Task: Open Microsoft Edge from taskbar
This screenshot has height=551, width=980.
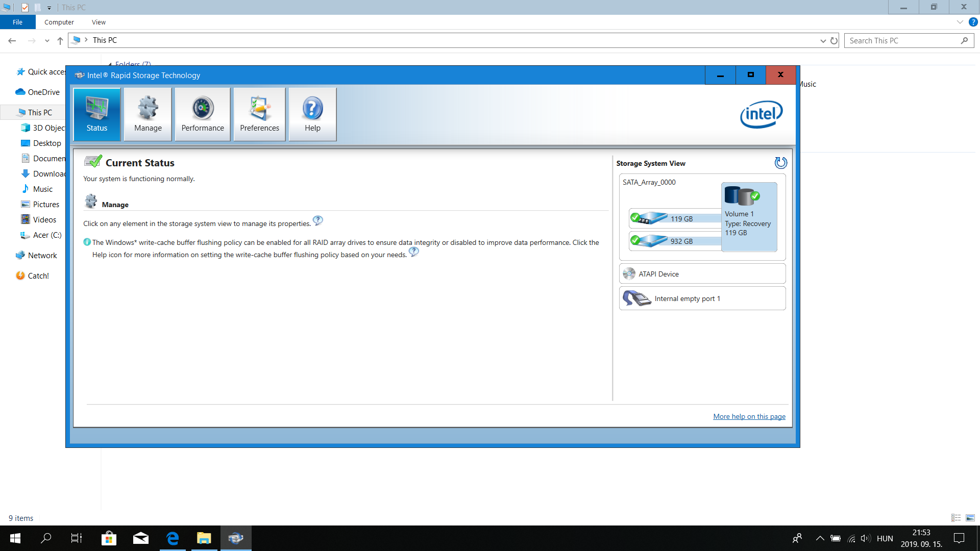Action: (173, 538)
